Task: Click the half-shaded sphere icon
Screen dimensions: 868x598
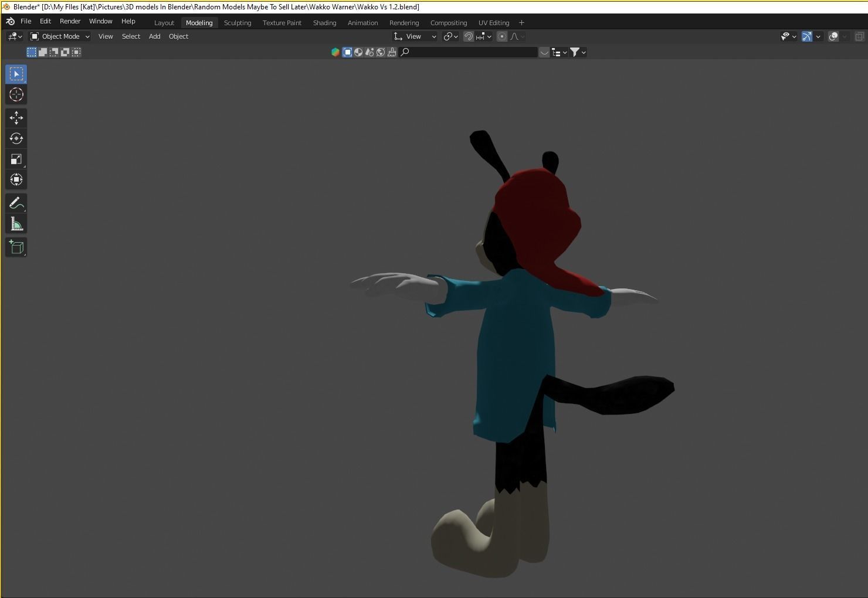Action: (358, 52)
